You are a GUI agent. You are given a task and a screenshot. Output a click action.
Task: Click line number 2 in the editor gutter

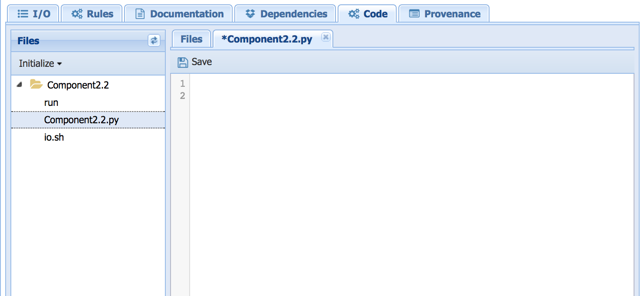point(182,96)
